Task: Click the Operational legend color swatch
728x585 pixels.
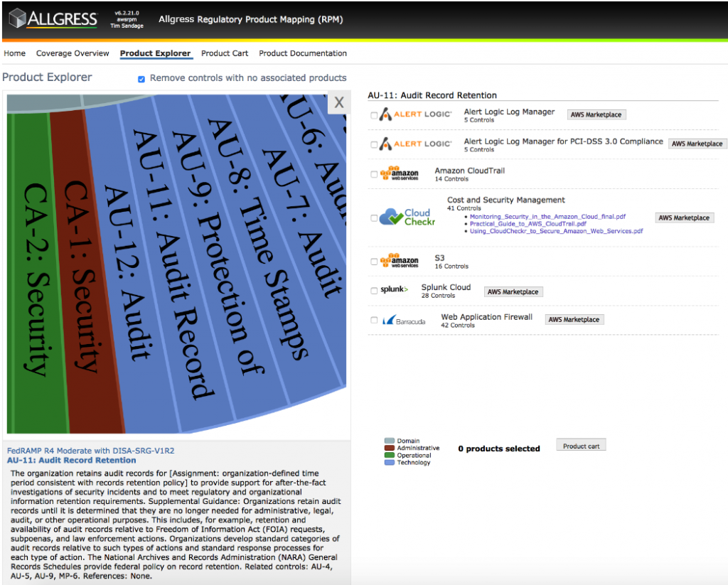Action: [390, 456]
